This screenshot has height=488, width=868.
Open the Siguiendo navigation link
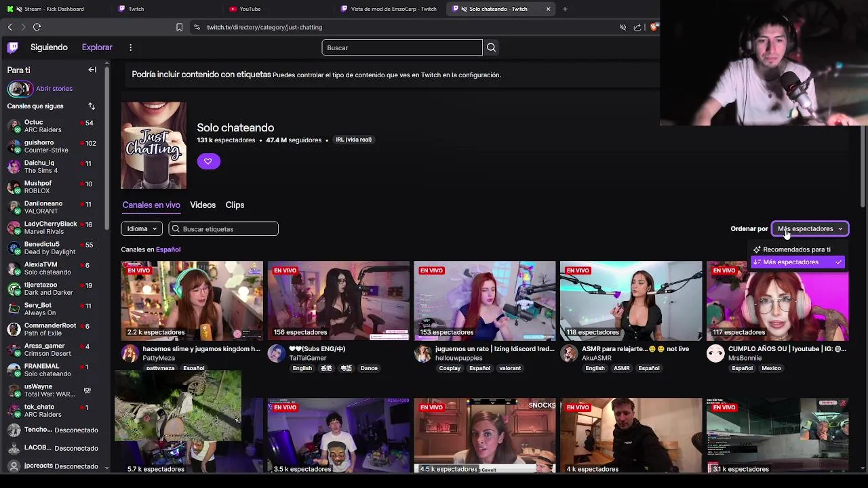pyautogui.click(x=49, y=47)
